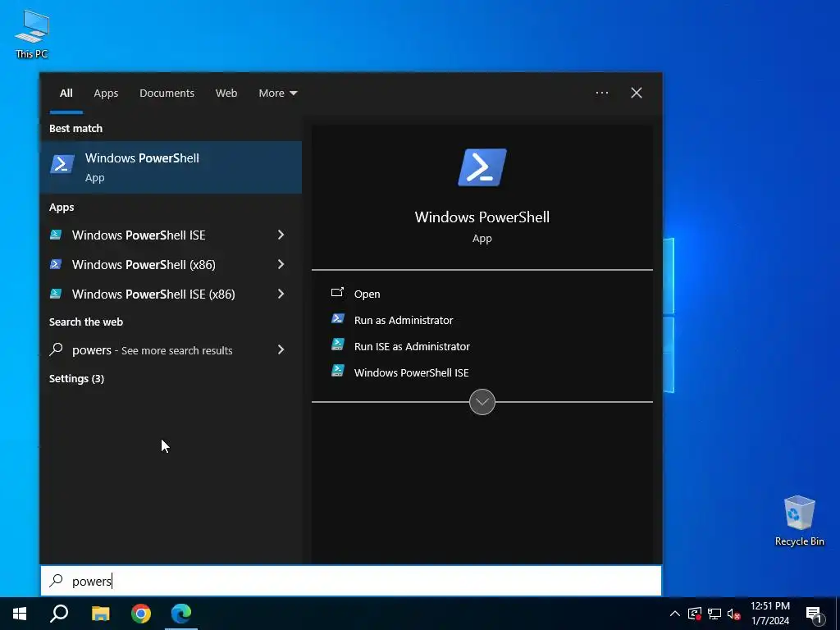The width and height of the screenshot is (840, 630).
Task: Expand more actions with the down chevron circle
Action: 482,402
